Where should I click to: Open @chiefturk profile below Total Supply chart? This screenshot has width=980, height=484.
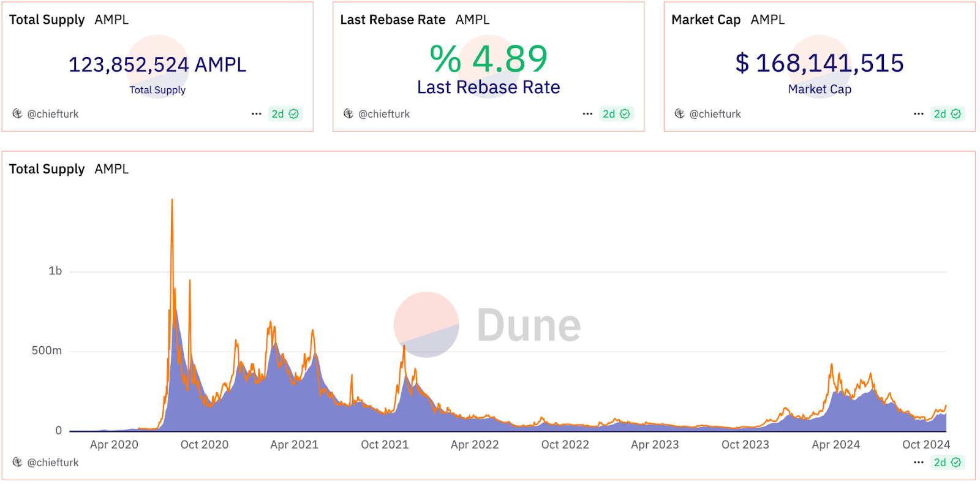53,463
